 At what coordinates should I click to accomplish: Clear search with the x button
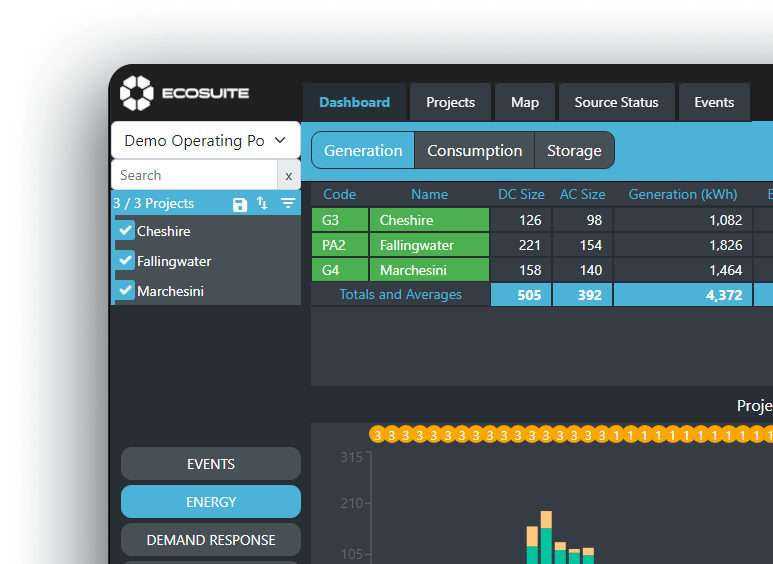288,175
